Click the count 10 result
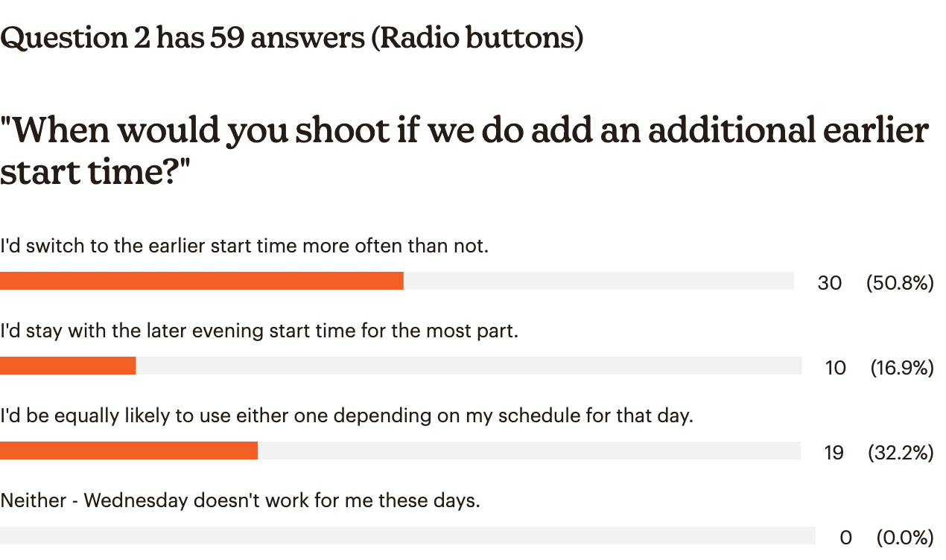946x560 pixels. 836,368
